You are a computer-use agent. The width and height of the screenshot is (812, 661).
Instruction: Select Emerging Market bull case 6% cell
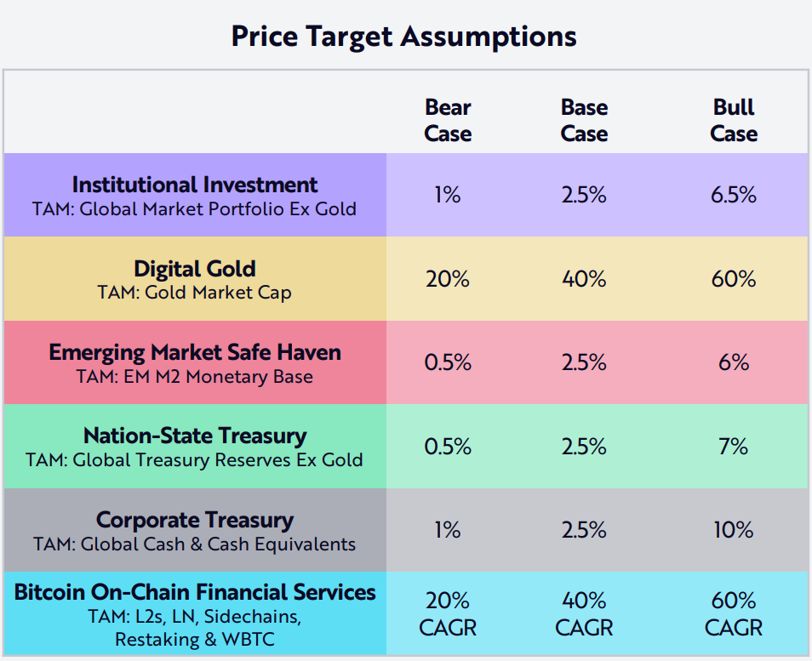734,362
